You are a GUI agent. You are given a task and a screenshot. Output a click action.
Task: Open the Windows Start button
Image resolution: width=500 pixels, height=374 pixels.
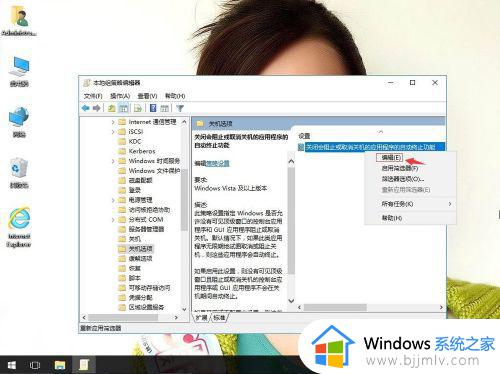pyautogui.click(x=12, y=365)
